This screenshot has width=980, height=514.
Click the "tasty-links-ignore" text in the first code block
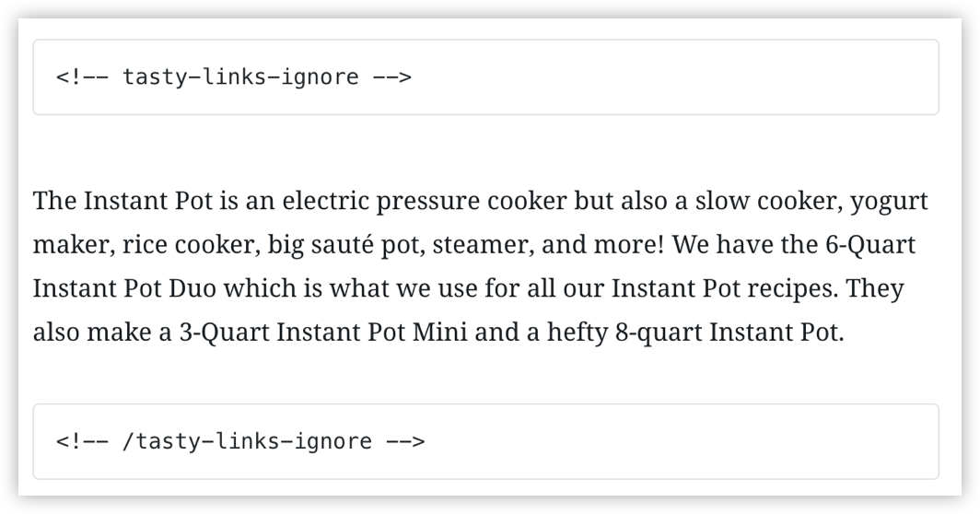240,76
